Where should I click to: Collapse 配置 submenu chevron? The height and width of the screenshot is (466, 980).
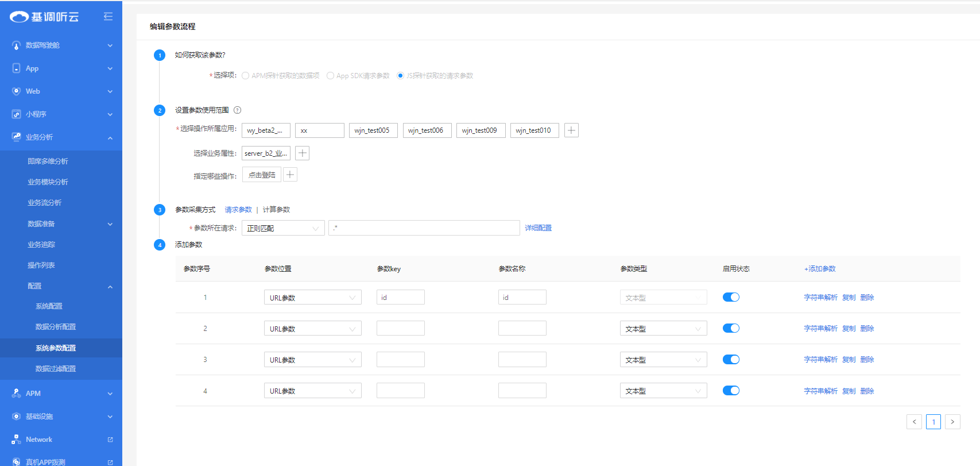[110, 286]
